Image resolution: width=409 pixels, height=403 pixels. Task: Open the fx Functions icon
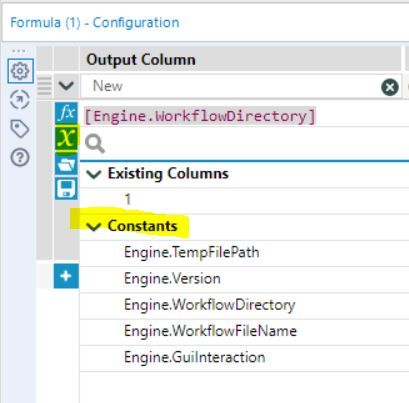[x=66, y=113]
